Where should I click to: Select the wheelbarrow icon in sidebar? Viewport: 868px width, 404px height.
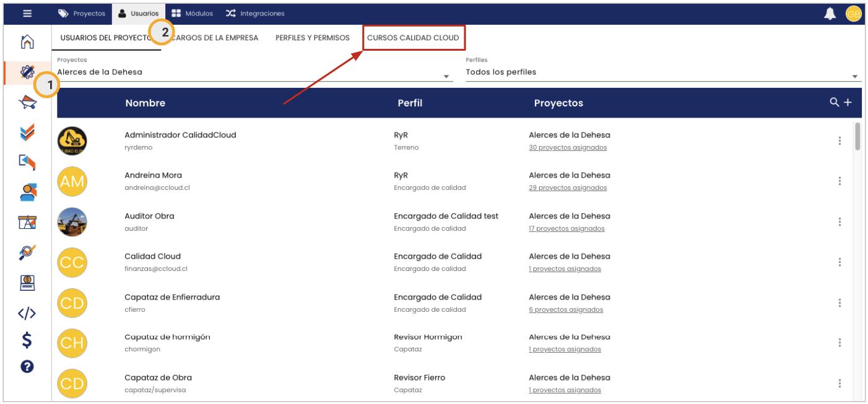(x=27, y=103)
